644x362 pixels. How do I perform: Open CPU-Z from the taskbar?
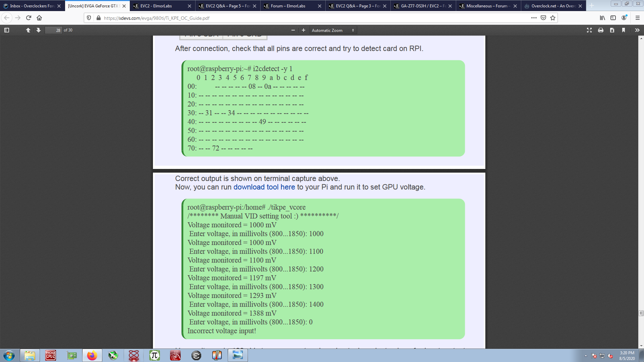pyautogui.click(x=51, y=355)
